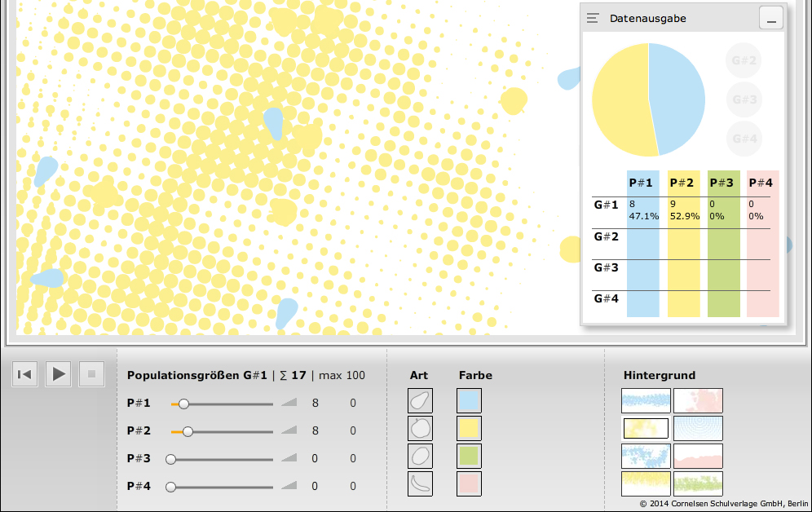This screenshot has width=812, height=512.
Task: Open the Datenausgabe panel menu icon
Action: 593,18
